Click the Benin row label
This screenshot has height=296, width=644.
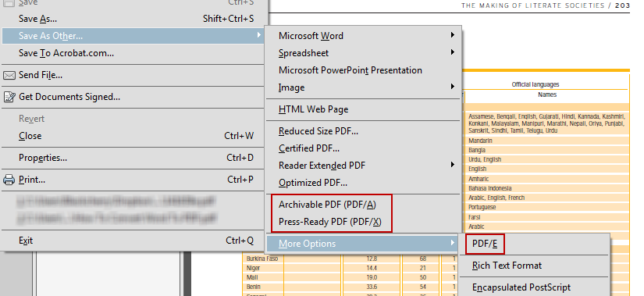coord(254,287)
